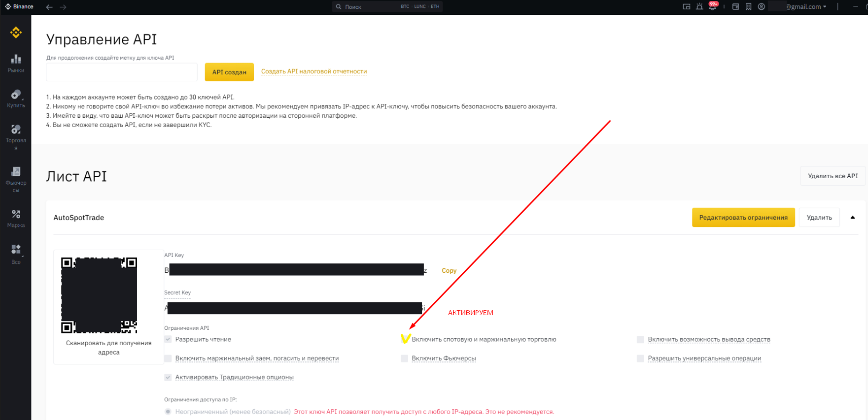The height and width of the screenshot is (420, 868).
Task: Select LUNC search shortcut
Action: (420, 6)
